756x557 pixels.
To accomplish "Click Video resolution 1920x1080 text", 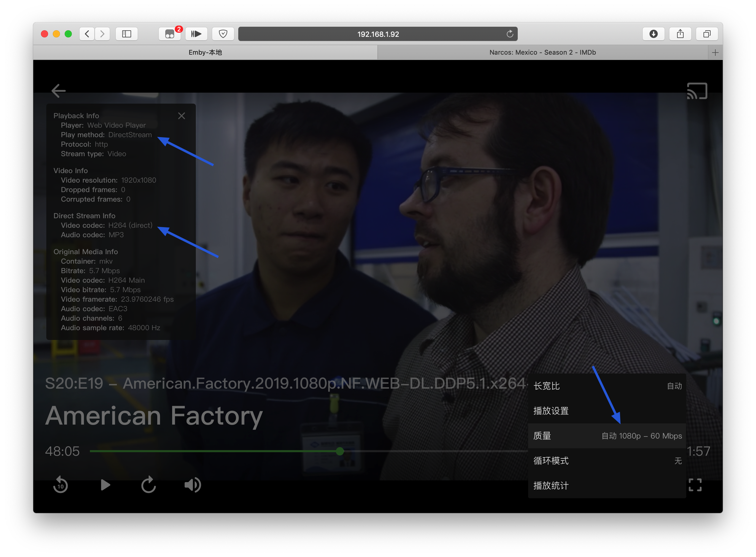I will point(109,181).
